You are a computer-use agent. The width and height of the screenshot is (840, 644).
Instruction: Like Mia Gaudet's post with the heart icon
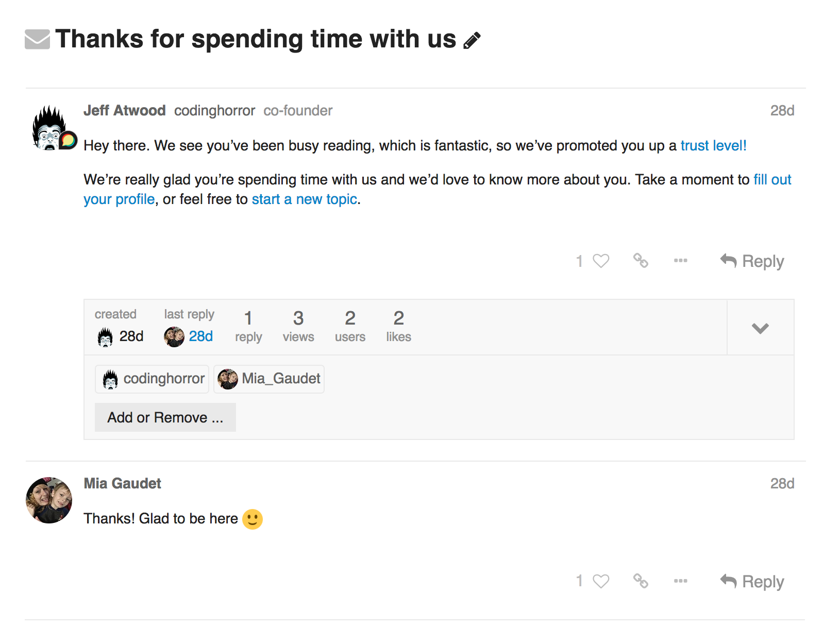pyautogui.click(x=600, y=582)
